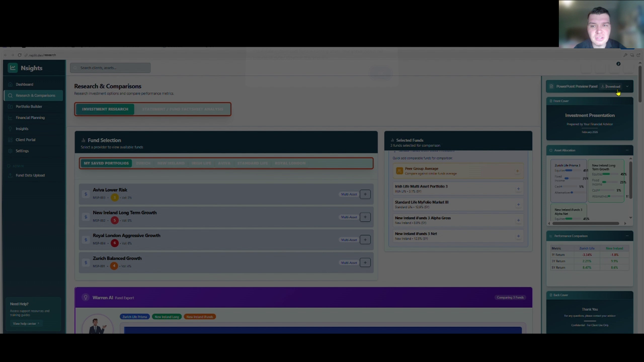This screenshot has height=362, width=644.
Task: Add Irish Life Multi Asset Portfolio 3
Action: [x=518, y=189]
